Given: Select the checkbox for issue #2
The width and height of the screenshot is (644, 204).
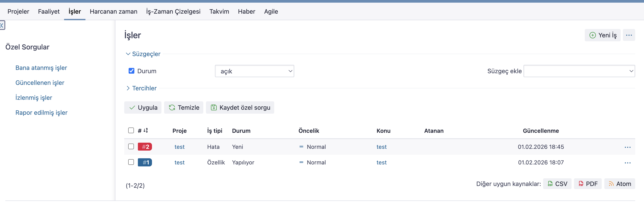Looking at the screenshot, I should point(131,146).
